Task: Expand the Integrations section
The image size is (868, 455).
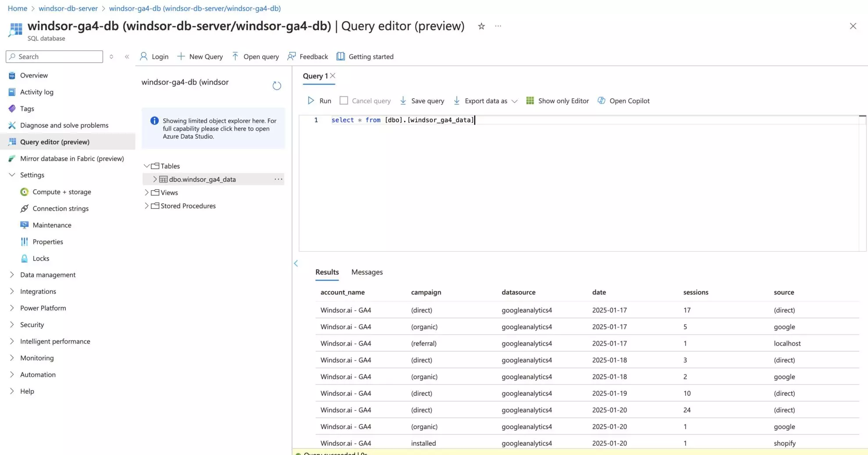Action: 12,291
